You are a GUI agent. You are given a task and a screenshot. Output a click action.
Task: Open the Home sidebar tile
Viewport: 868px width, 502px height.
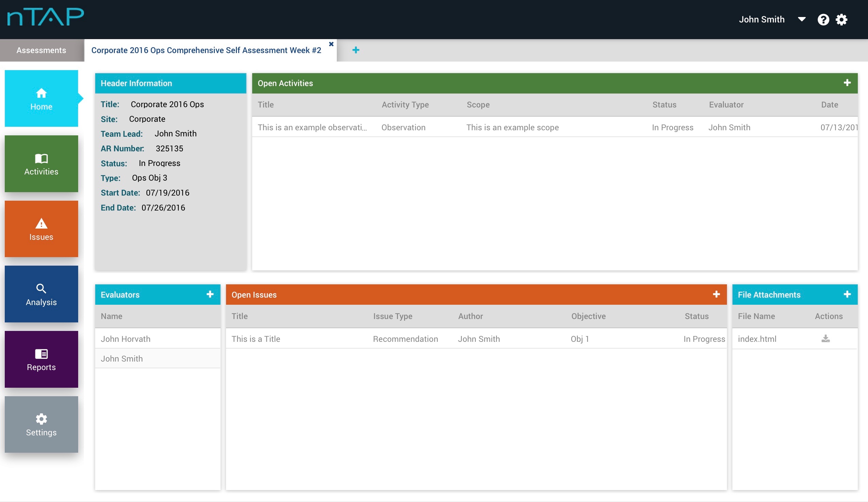(x=41, y=99)
